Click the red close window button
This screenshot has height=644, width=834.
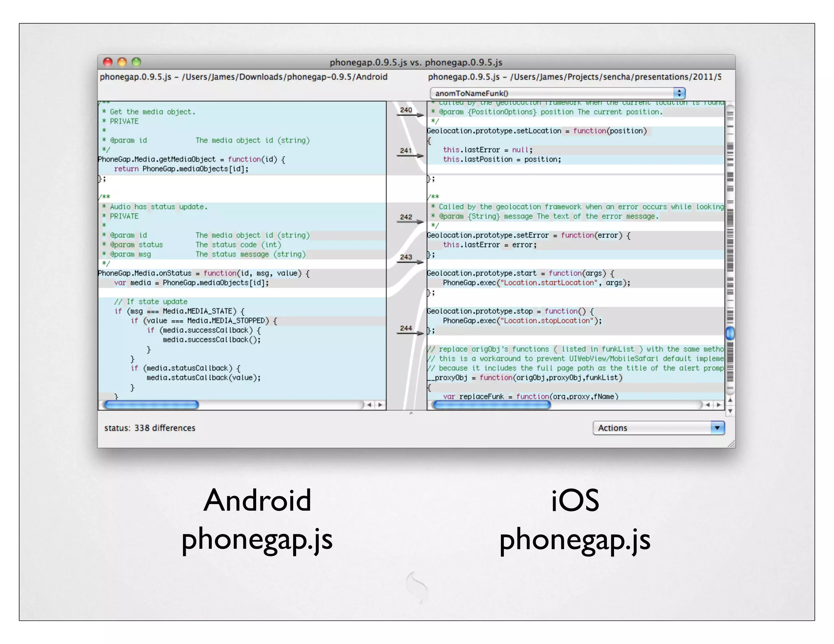pos(108,62)
